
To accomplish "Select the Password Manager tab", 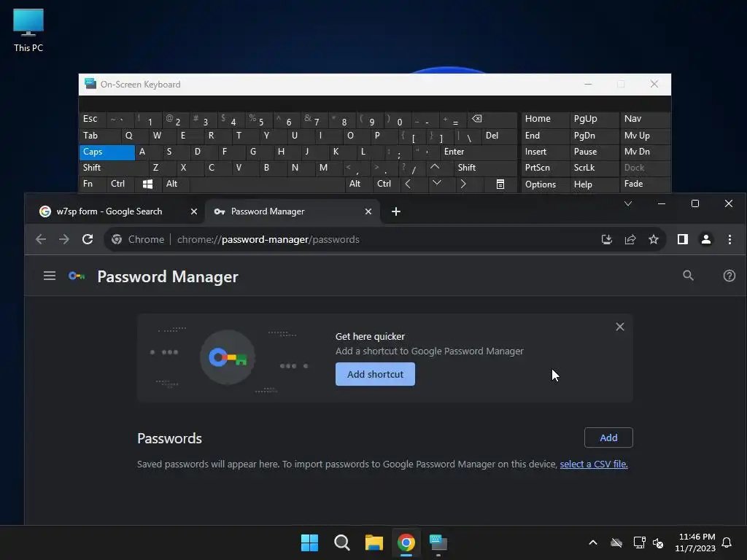I will [293, 211].
